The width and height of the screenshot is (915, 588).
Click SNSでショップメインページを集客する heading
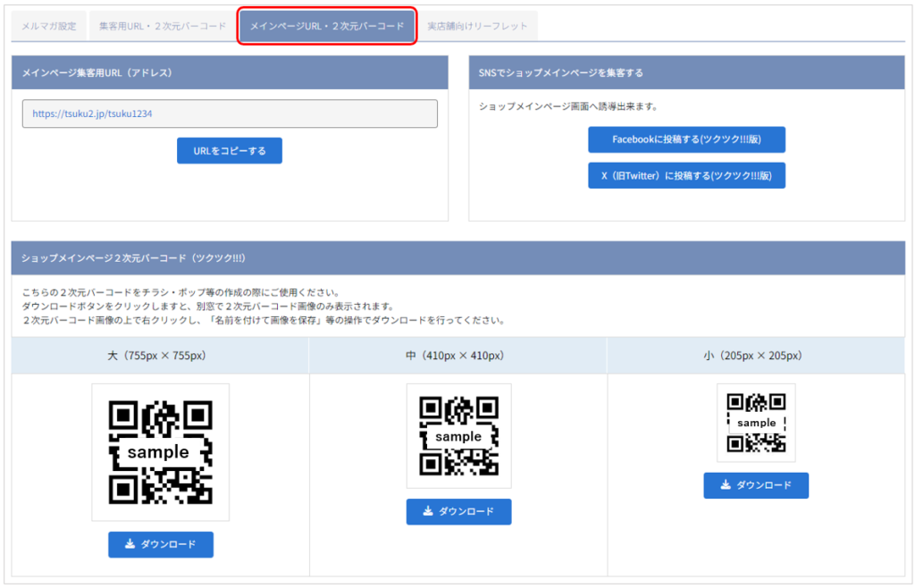(x=561, y=73)
